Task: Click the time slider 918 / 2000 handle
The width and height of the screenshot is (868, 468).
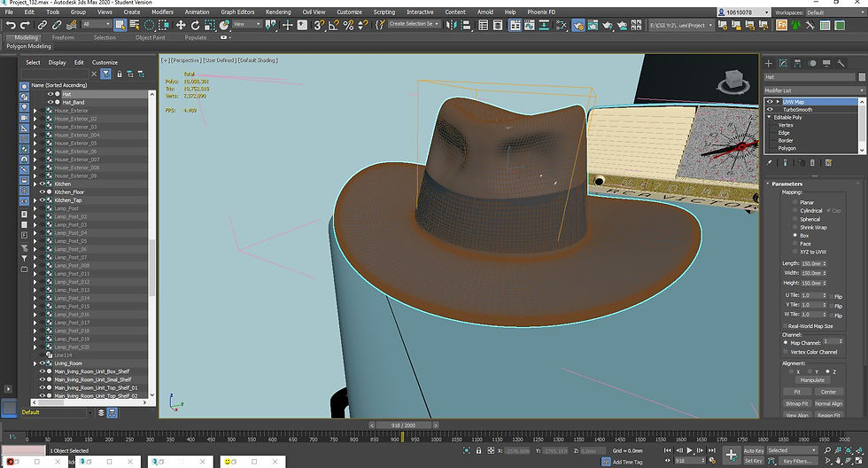Action: (403, 425)
